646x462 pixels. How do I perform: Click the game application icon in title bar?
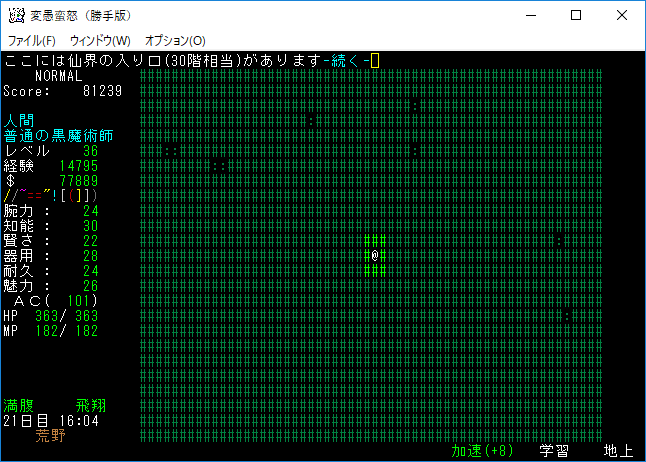click(x=17, y=16)
